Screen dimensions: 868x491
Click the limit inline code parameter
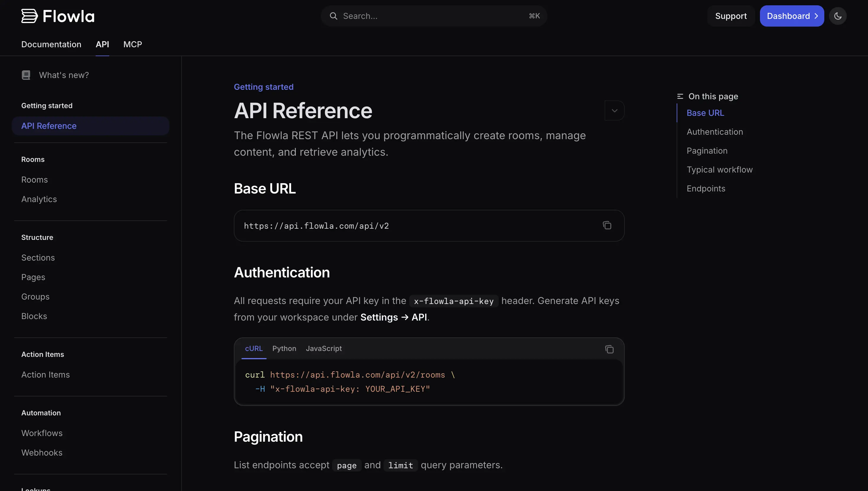pos(400,465)
